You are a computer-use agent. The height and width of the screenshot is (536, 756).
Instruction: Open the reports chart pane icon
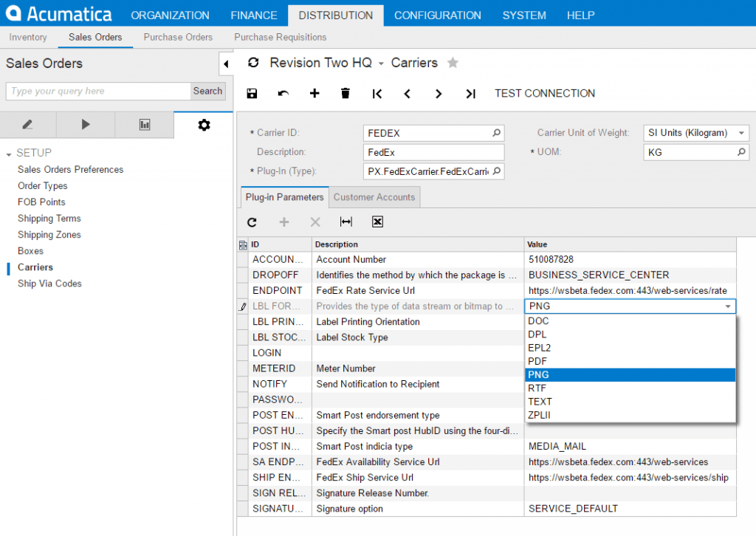[144, 125]
